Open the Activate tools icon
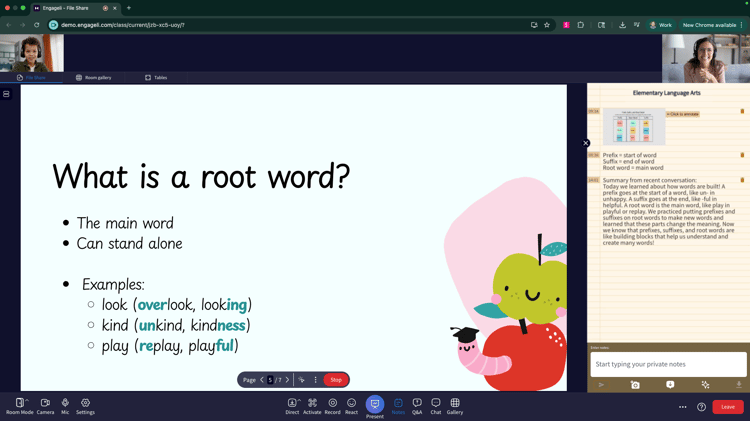This screenshot has width=750, height=421. [x=312, y=403]
